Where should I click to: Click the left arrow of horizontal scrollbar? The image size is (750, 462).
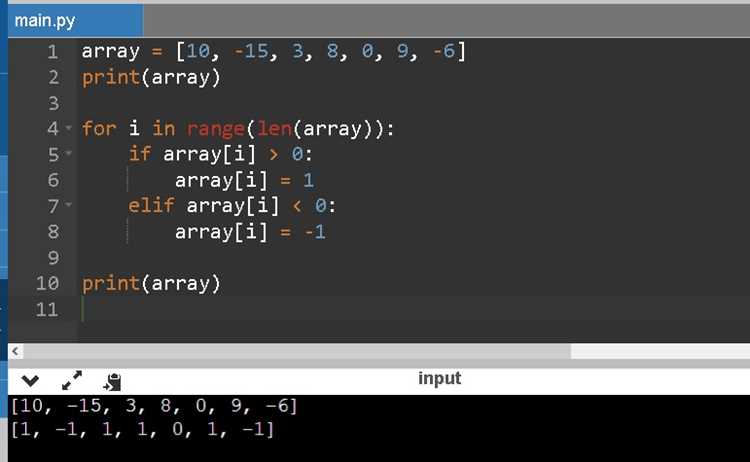(15, 352)
